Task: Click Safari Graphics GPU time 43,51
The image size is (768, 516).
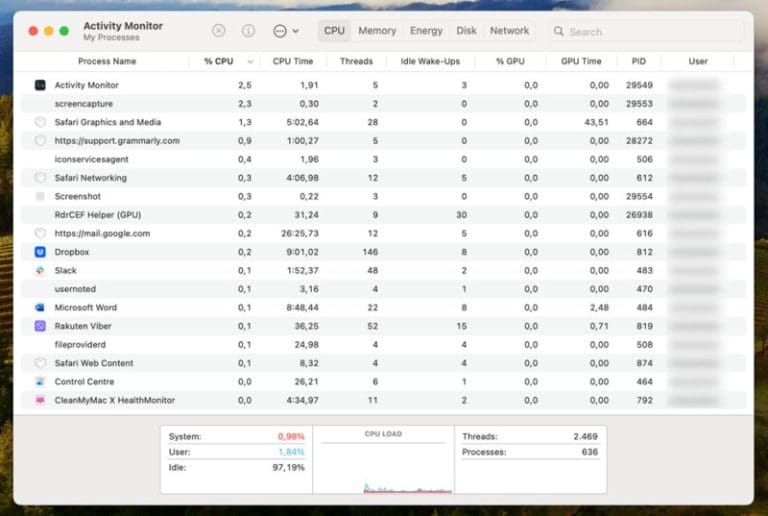Action: click(596, 122)
